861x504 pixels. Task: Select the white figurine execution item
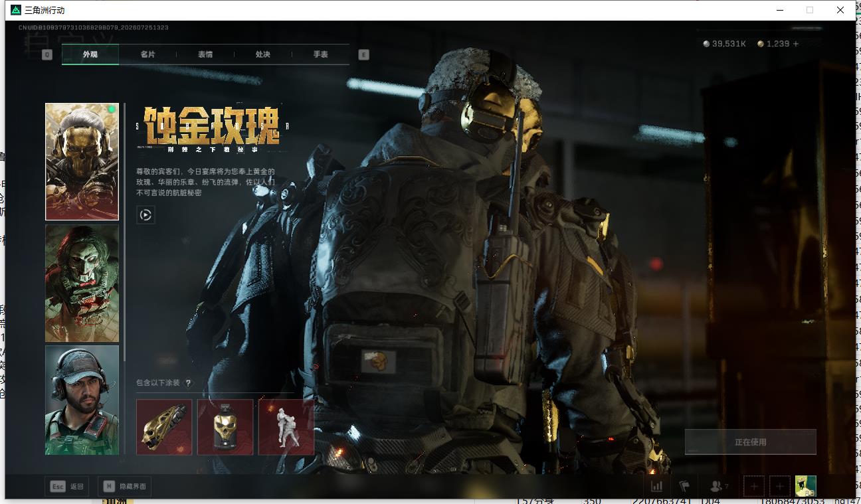click(x=286, y=427)
